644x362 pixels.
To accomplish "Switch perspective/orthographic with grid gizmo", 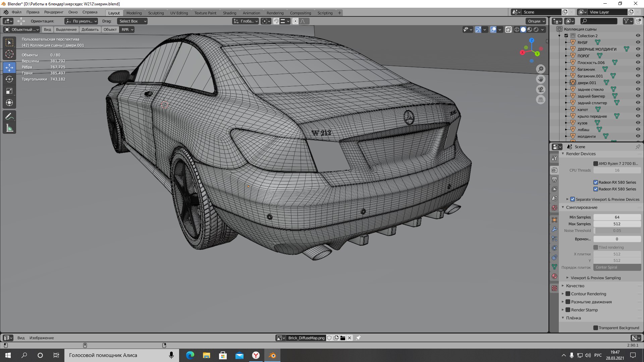I will [540, 100].
